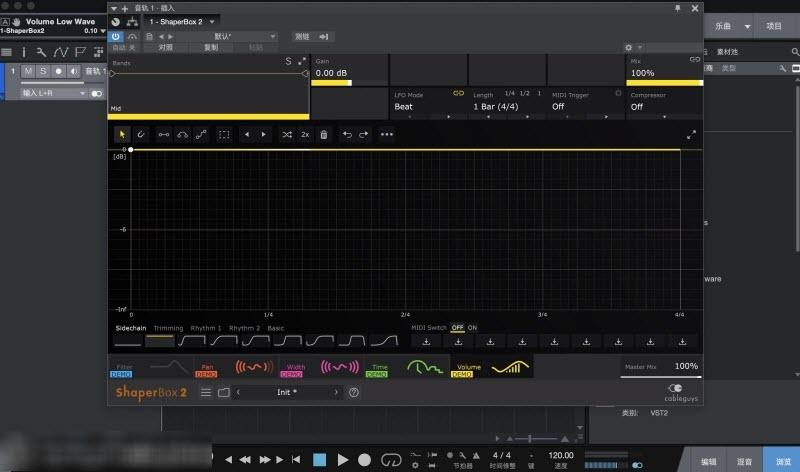Image resolution: width=800 pixels, height=472 pixels.
Task: Adjust the Master Mix slider
Action: (661, 377)
